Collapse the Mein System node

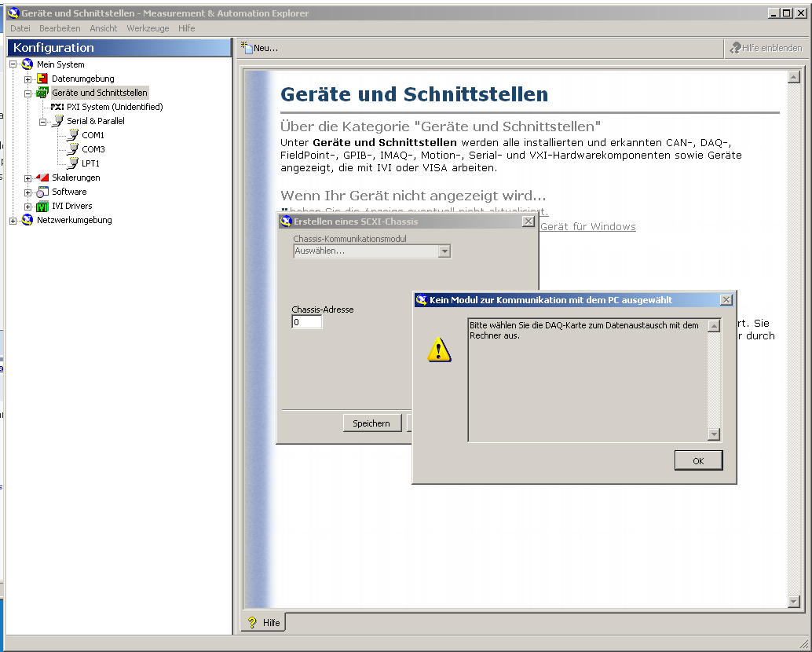click(x=13, y=64)
